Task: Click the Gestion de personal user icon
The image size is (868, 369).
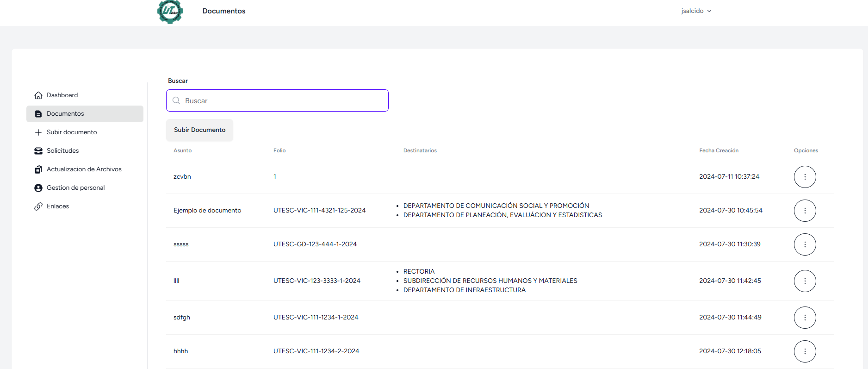Action: [x=38, y=188]
